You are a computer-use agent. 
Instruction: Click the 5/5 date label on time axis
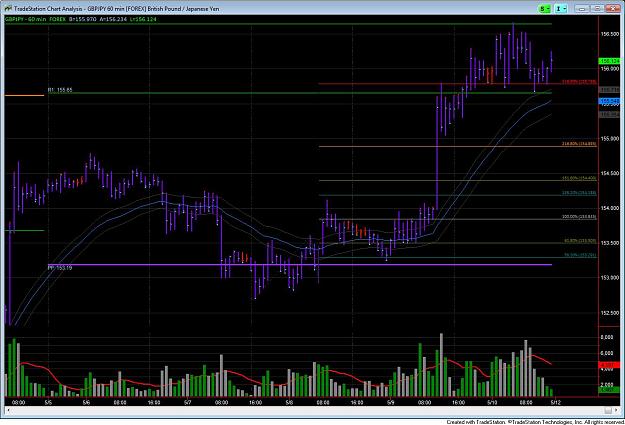[48, 403]
